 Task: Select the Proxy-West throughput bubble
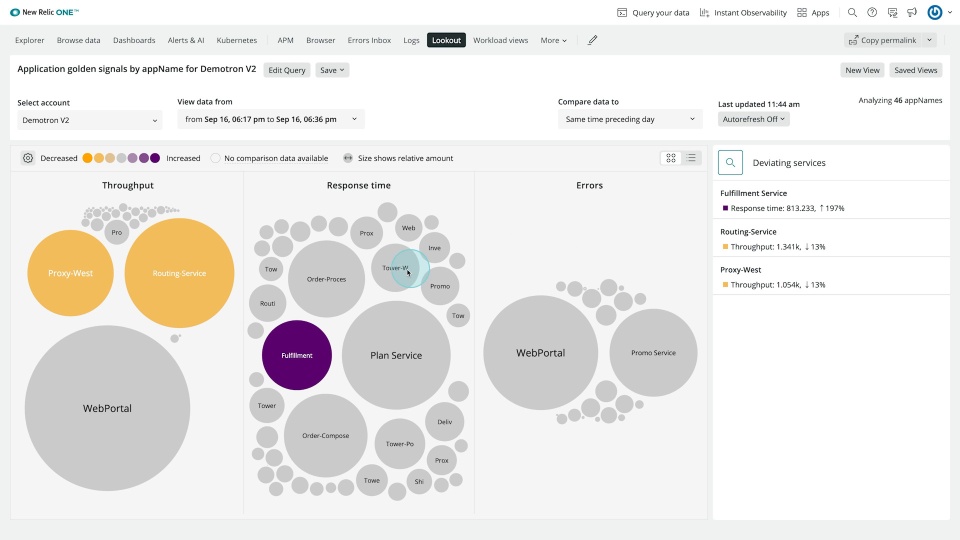tap(70, 273)
